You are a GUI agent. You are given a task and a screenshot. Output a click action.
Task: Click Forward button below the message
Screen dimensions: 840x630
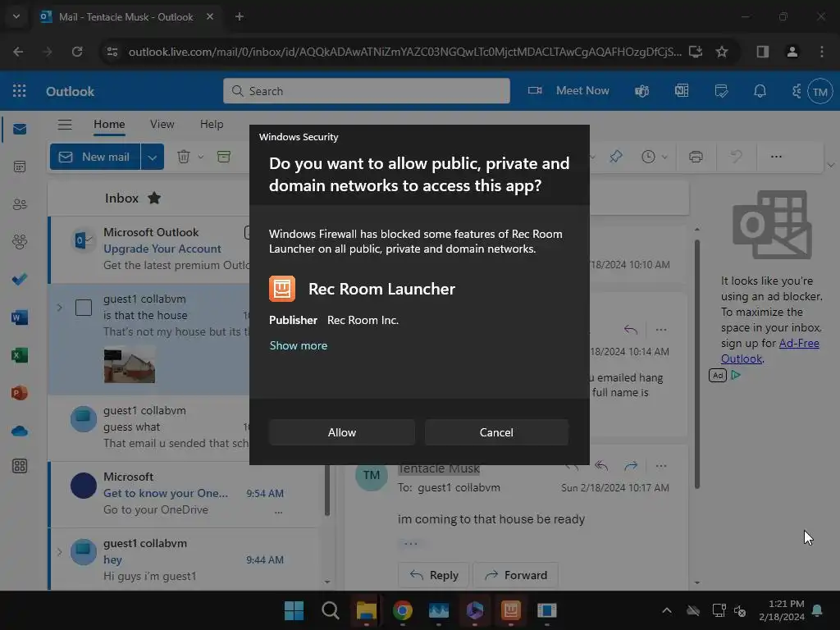click(x=515, y=575)
